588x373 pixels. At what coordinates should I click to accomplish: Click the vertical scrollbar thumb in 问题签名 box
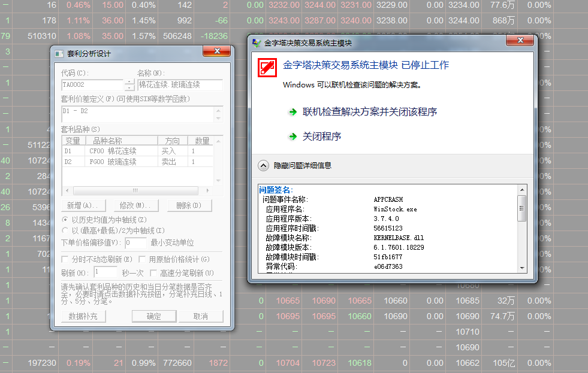(522, 208)
